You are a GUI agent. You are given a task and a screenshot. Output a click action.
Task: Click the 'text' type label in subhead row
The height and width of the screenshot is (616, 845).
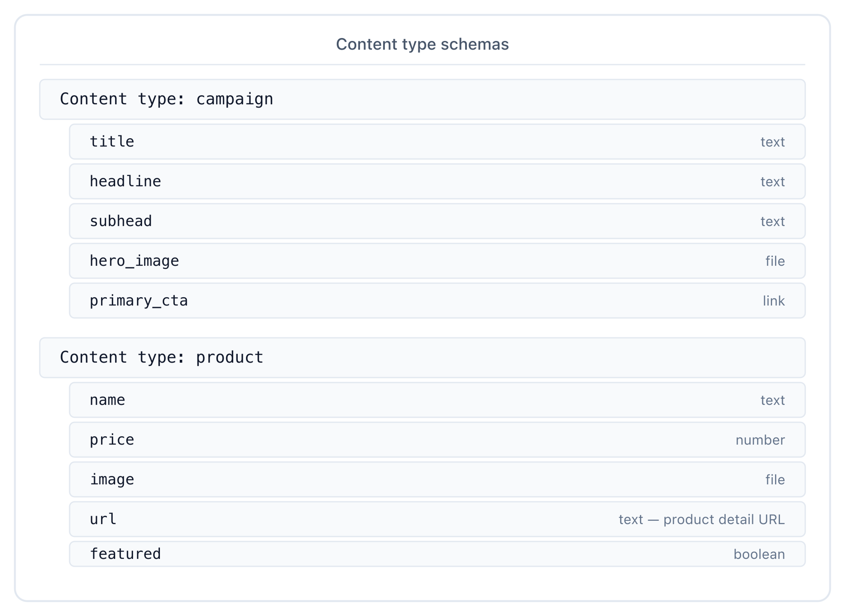773,222
